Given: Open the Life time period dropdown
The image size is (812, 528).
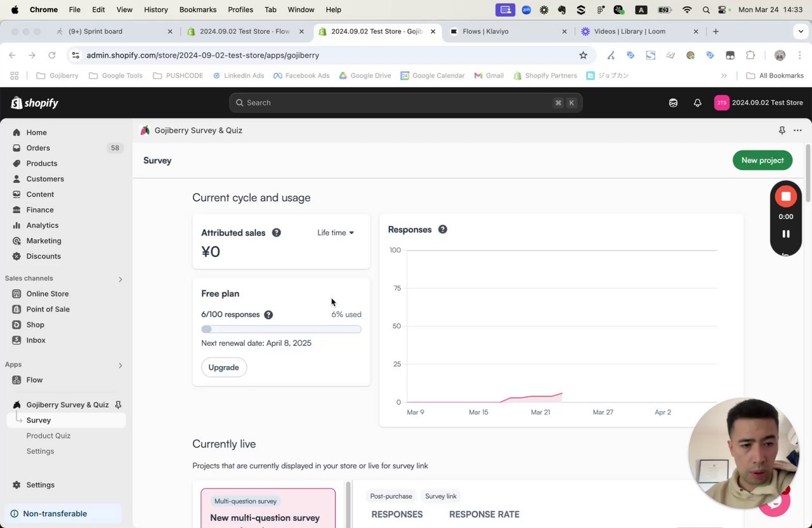Looking at the screenshot, I should 336,233.
